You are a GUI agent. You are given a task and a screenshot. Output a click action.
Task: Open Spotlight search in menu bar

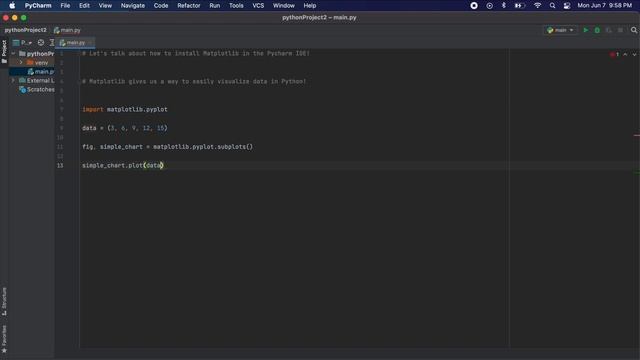(552, 6)
